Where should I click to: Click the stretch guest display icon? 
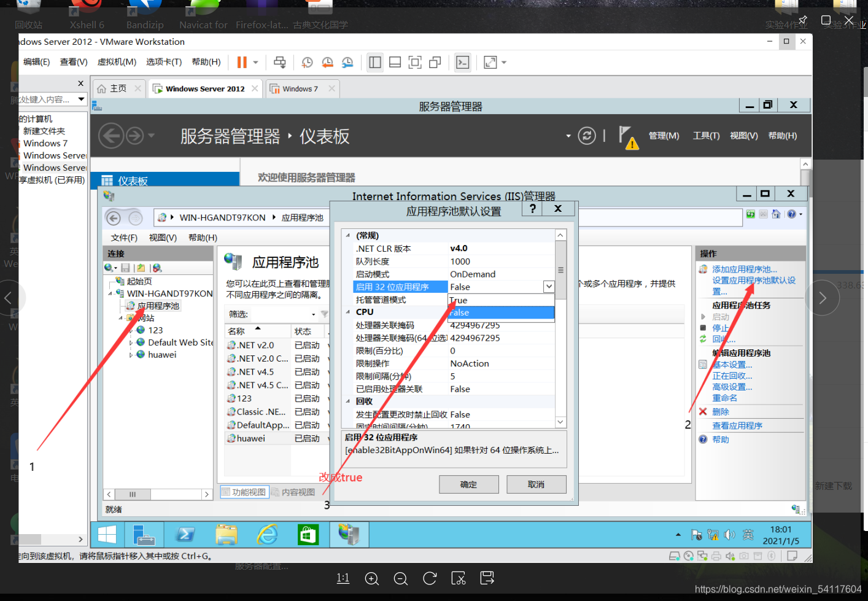pyautogui.click(x=490, y=62)
